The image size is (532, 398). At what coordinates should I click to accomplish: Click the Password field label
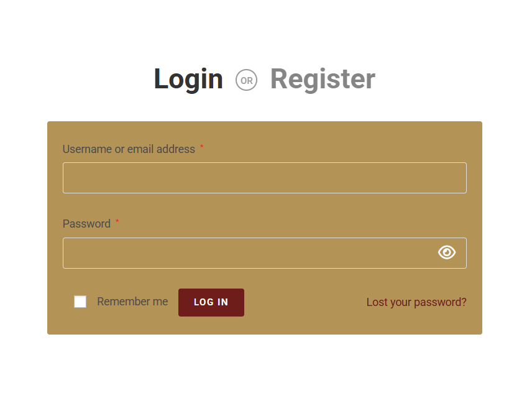[86, 224]
